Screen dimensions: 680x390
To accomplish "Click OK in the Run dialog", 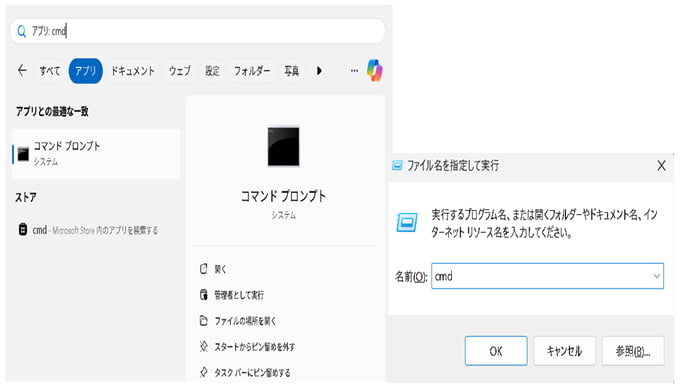I will pyautogui.click(x=496, y=351).
